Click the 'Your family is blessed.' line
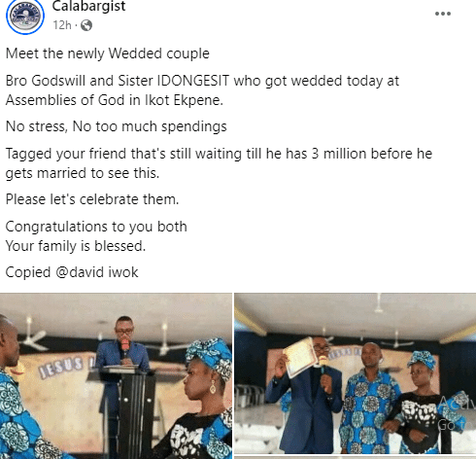The height and width of the screenshot is (459, 476). tap(76, 246)
